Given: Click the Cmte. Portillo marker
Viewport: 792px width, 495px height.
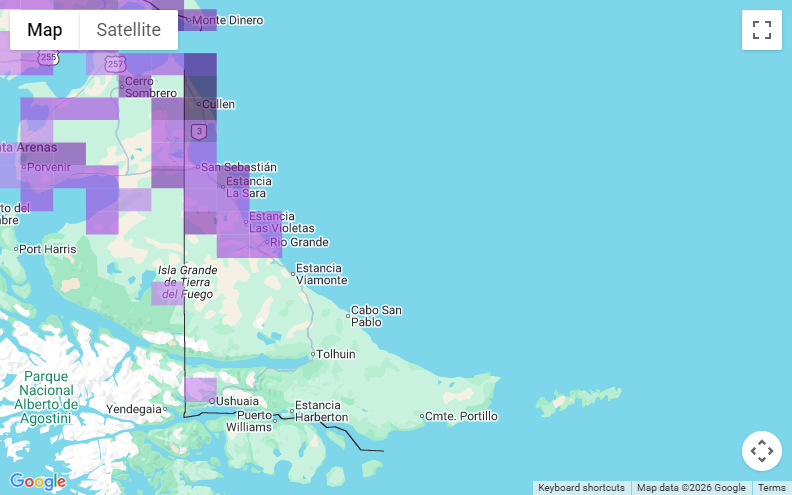Looking at the screenshot, I should click(x=421, y=416).
